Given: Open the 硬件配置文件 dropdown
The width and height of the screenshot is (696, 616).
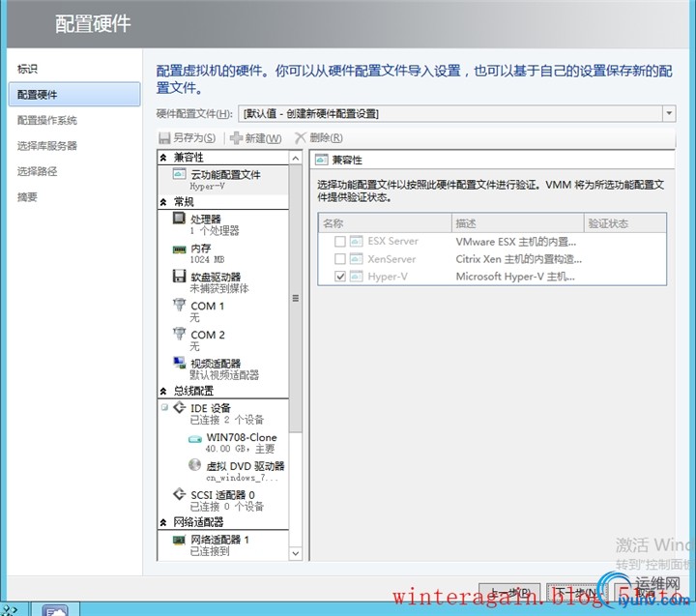Looking at the screenshot, I should pyautogui.click(x=669, y=113).
